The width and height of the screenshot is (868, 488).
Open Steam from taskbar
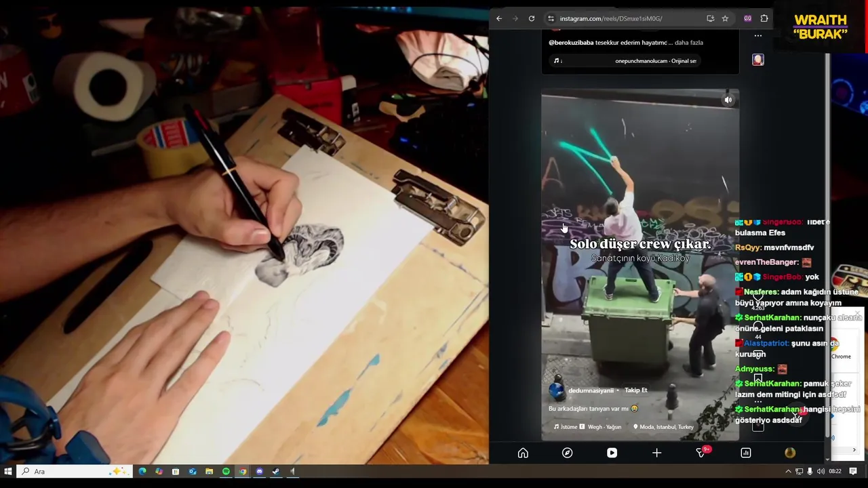[x=276, y=471]
